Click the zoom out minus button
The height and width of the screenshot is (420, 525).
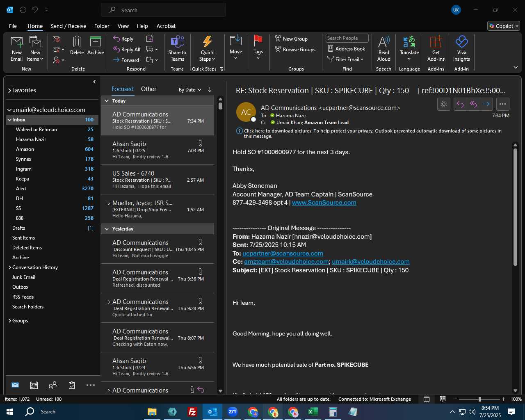[455, 399]
